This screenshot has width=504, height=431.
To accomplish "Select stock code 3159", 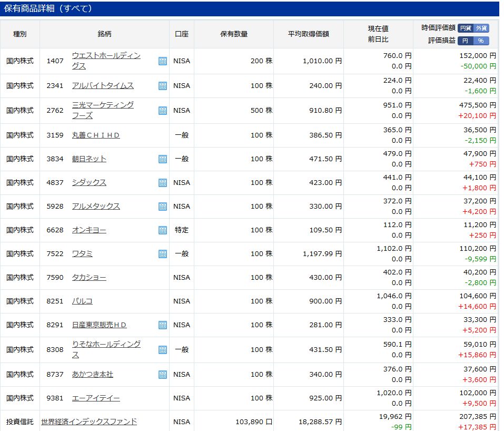I will point(55,135).
